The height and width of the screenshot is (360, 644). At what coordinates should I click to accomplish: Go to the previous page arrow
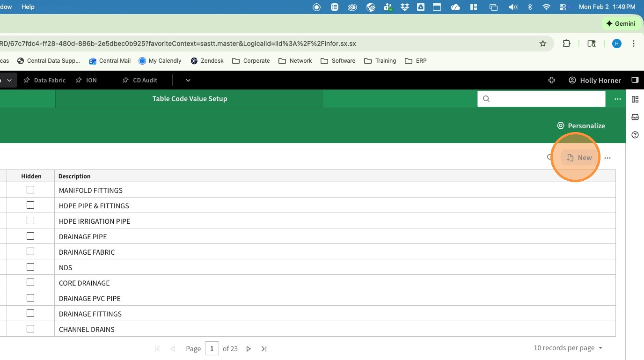173,349
